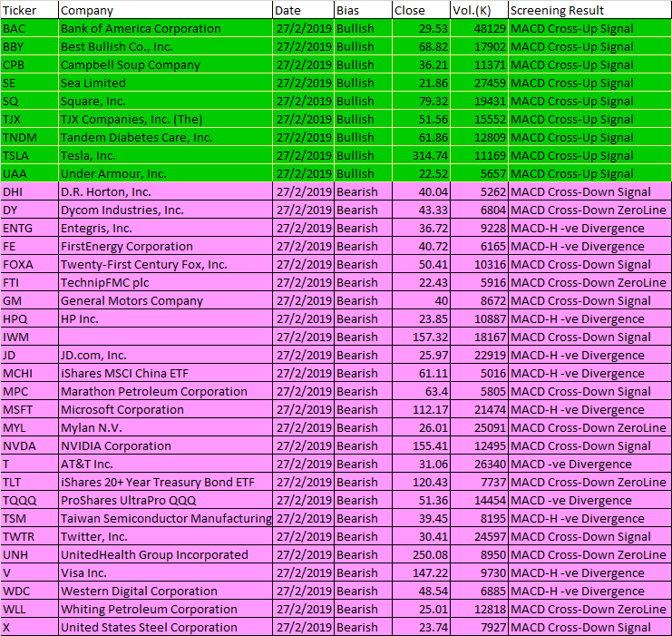This screenshot has height=636, width=672.
Task: Select the TJX Companies, Inc. (The) cell
Action: pos(165,119)
